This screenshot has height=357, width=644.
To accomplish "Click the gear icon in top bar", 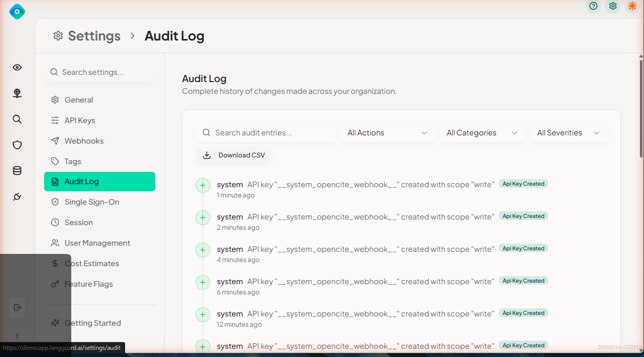I will click(613, 6).
